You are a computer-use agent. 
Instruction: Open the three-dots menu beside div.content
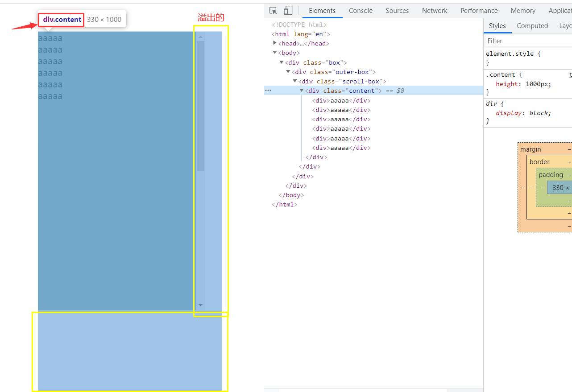pyautogui.click(x=268, y=90)
